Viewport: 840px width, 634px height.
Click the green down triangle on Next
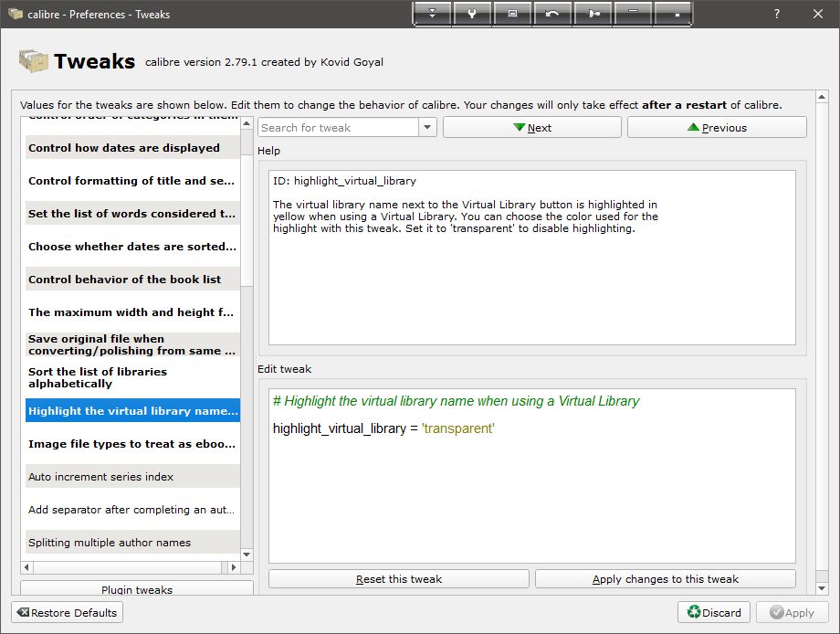point(519,127)
